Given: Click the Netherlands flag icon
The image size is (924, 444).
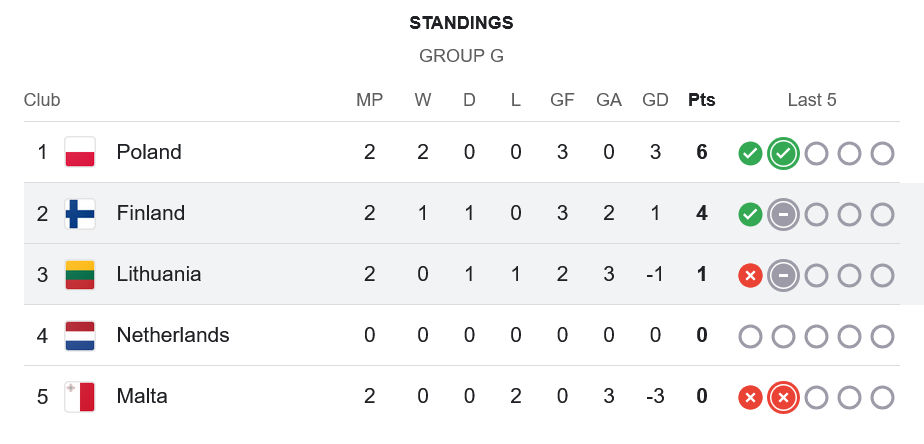Looking at the screenshot, I should [80, 335].
